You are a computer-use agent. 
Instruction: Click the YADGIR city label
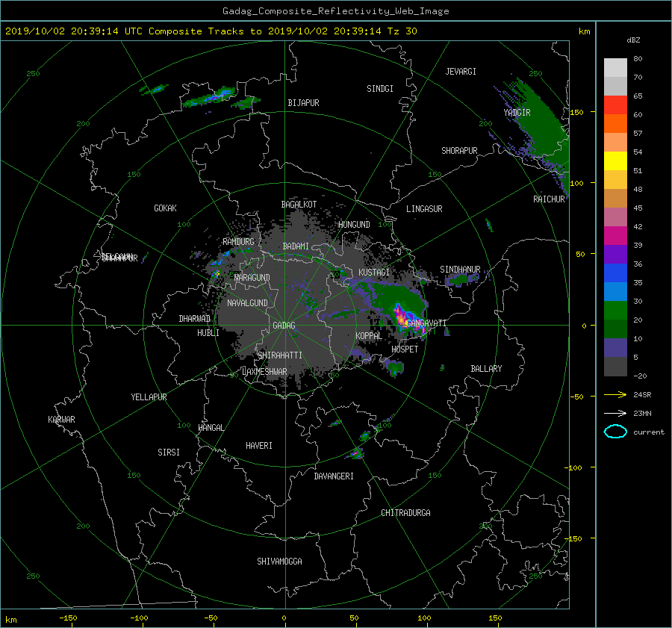coord(517,113)
